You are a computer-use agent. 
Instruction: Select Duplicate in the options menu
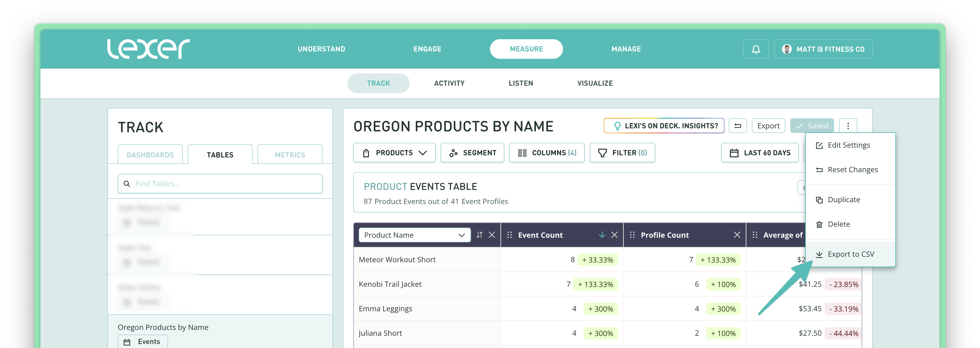[x=850, y=200]
